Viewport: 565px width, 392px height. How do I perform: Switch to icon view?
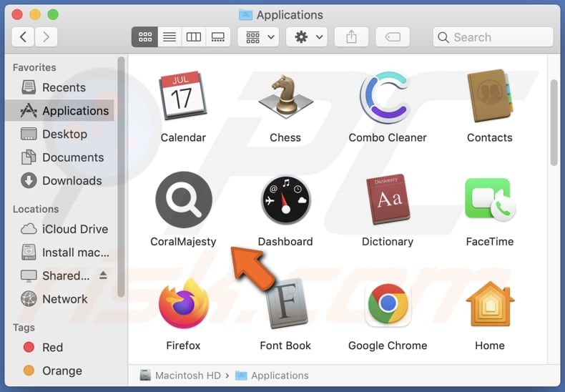(145, 36)
